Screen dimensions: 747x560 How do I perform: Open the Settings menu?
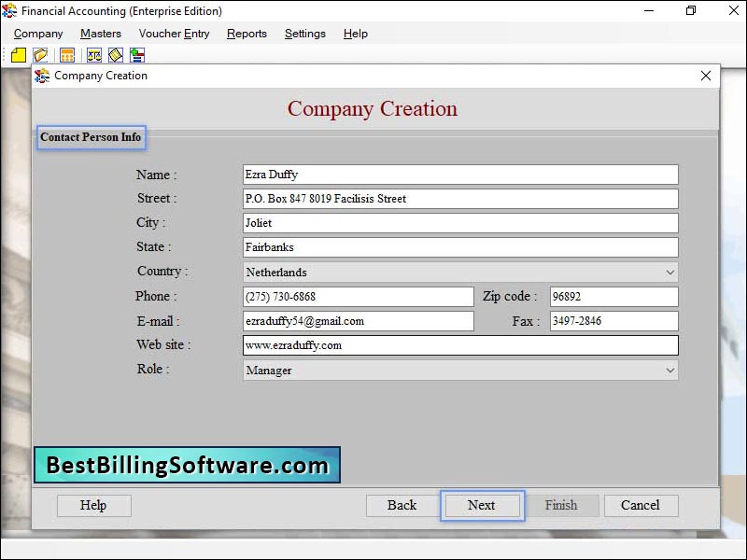tap(305, 34)
